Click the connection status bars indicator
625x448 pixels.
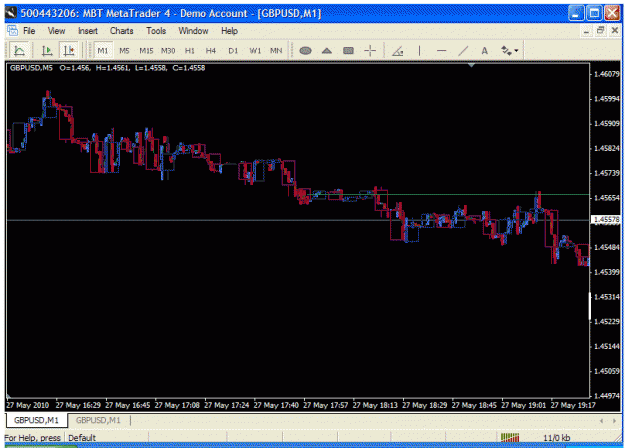[510, 438]
